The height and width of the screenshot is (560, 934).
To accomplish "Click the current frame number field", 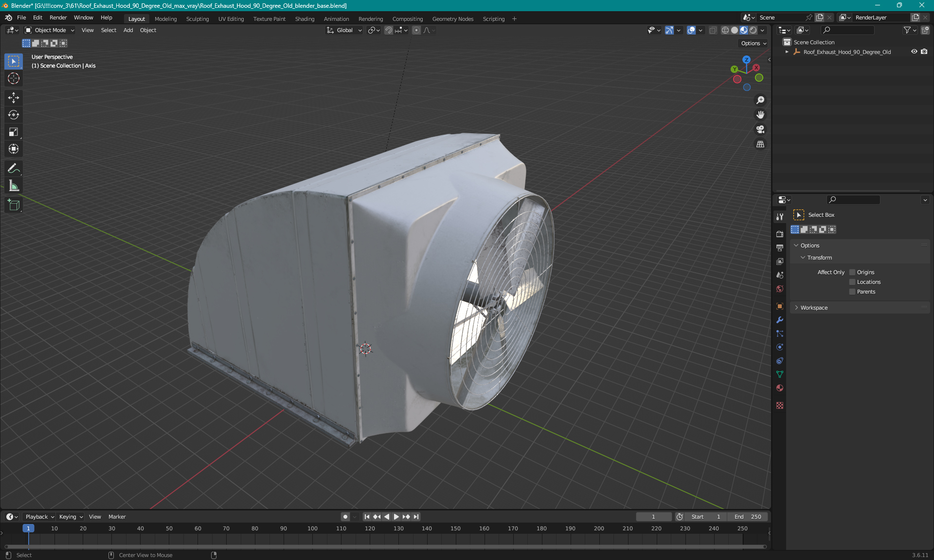I will coord(653,517).
